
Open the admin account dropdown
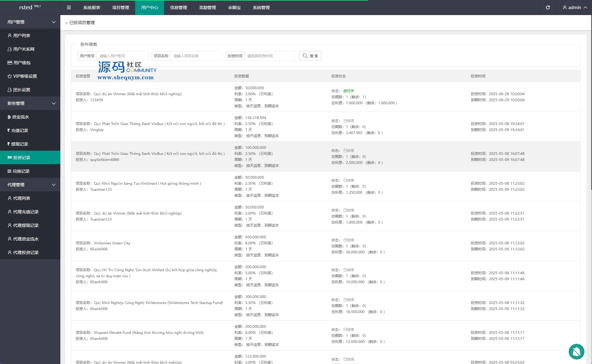(x=575, y=8)
